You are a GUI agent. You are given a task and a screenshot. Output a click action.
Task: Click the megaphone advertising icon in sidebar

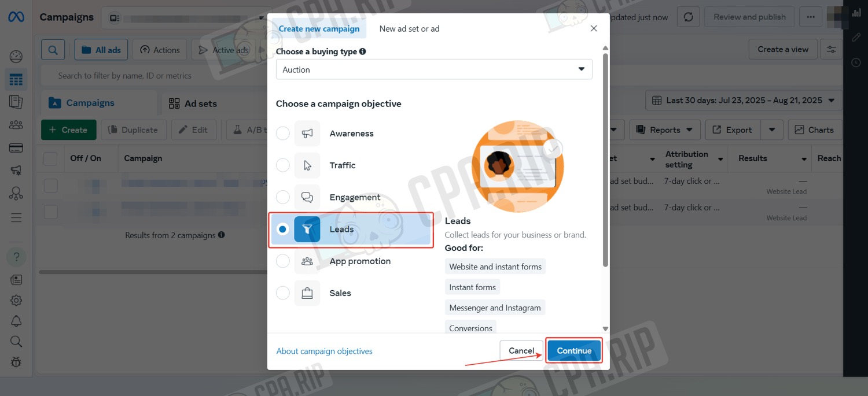point(16,170)
